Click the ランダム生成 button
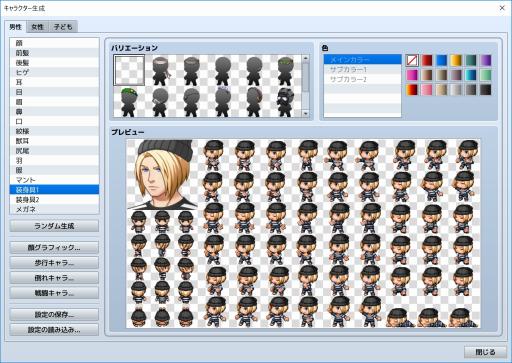Image resolution: width=512 pixels, height=363 pixels. 54,226
